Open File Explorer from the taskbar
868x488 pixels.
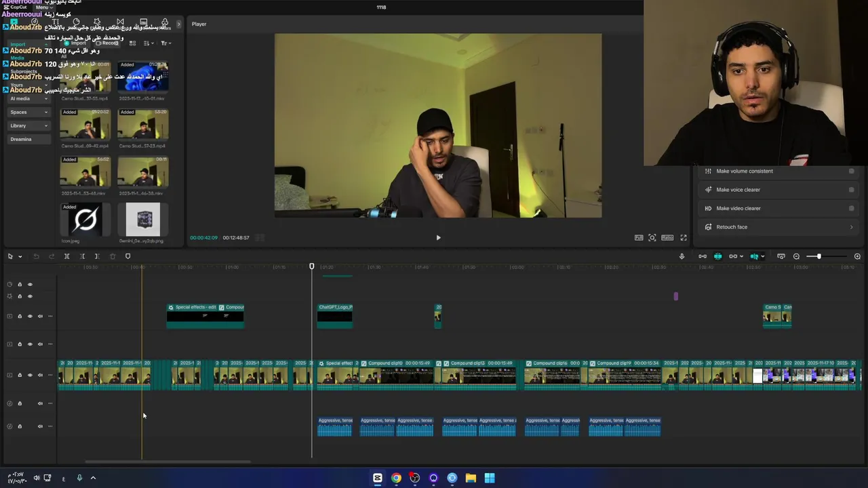click(471, 478)
